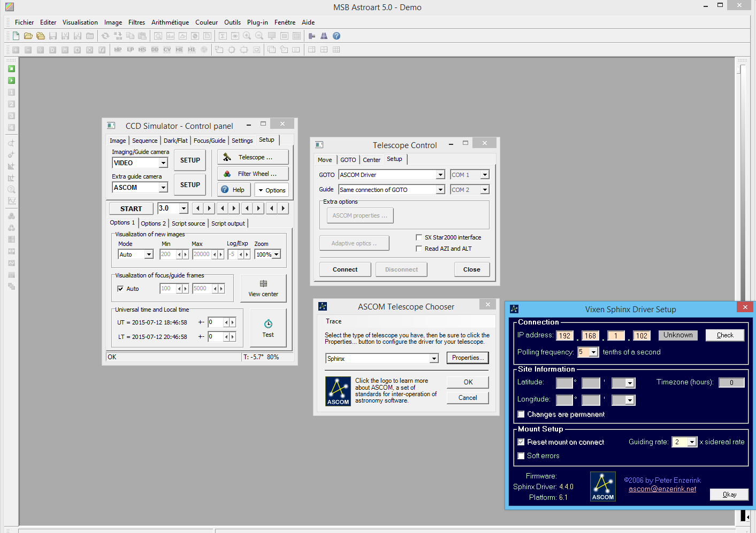This screenshot has width=756, height=533.
Task: Click the Zoom in magnifier toolbar icon
Action: [247, 36]
